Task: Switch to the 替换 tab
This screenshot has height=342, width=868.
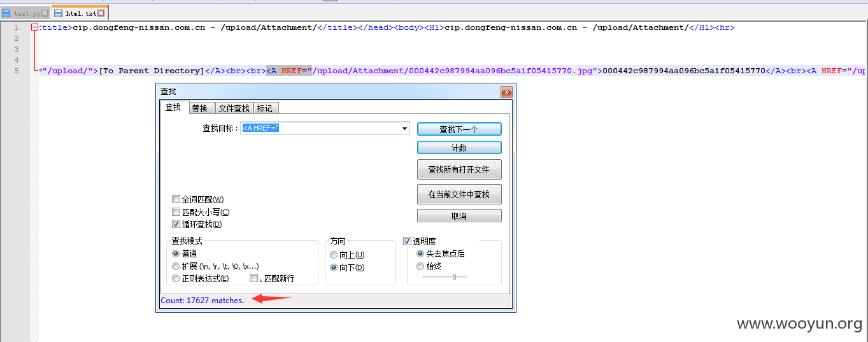Action: [x=200, y=108]
